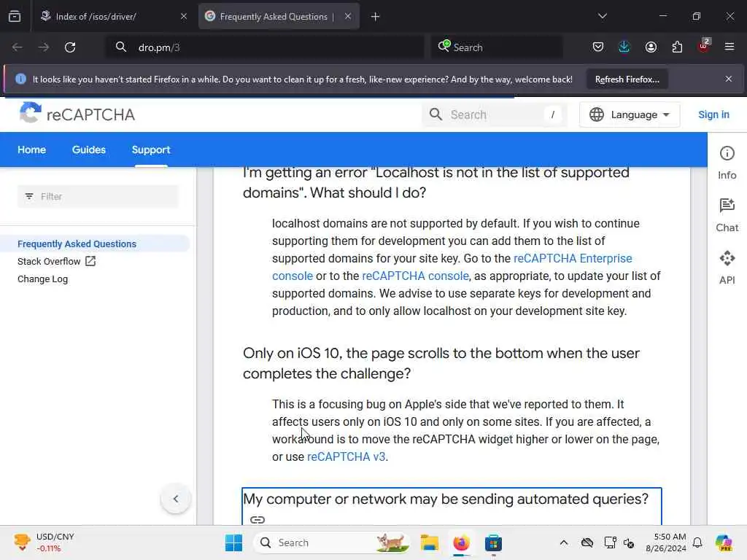Click the reCAPTCHA site search field
Viewport: 747px width, 560px height.
click(494, 114)
